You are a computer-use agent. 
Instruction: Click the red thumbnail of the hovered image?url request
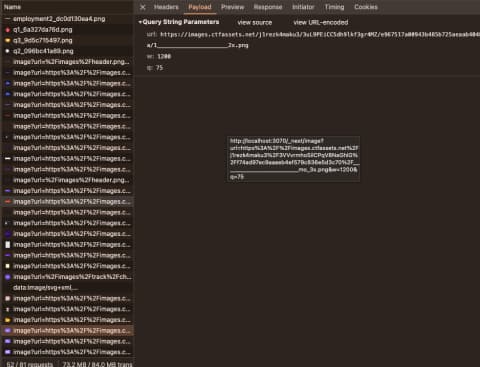[x=8, y=202]
